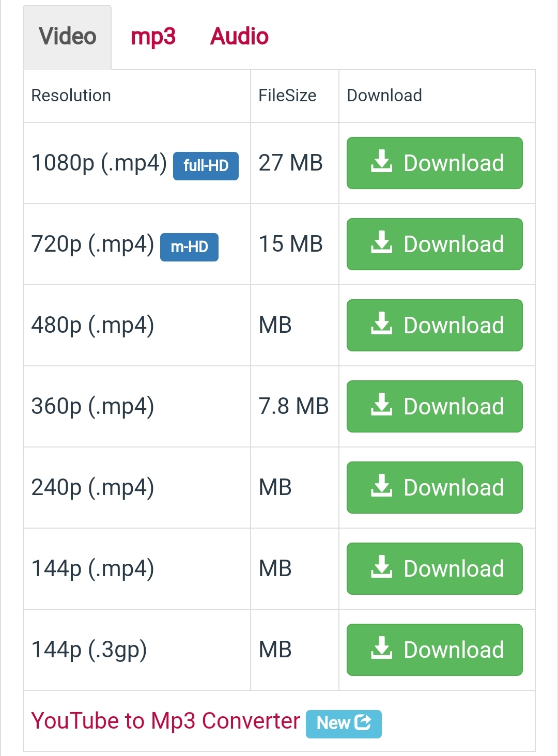Select the Video tab
The image size is (558, 756).
(67, 37)
